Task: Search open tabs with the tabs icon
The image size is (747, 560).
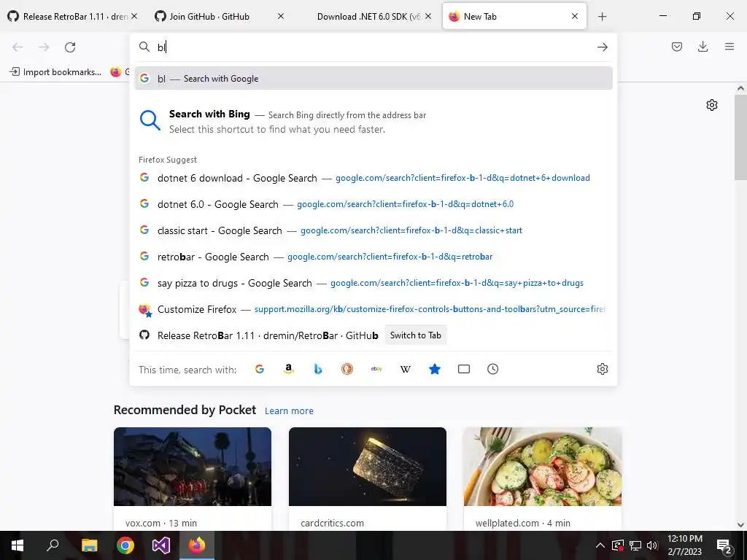Action: point(463,369)
